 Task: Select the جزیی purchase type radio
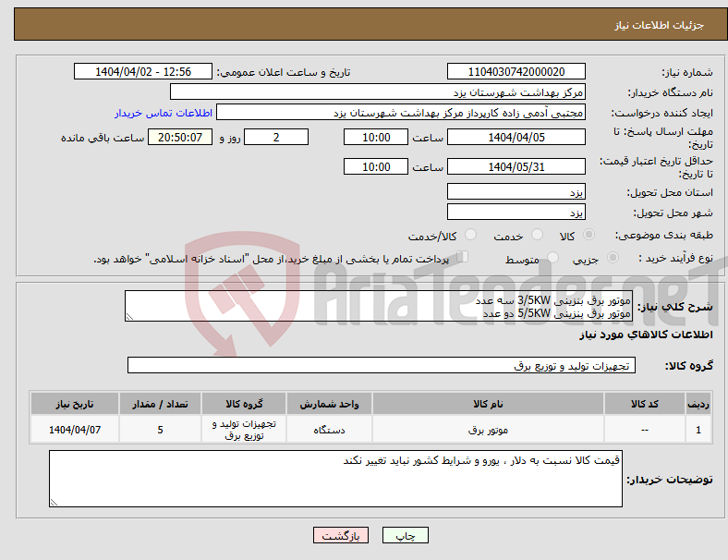click(x=613, y=258)
